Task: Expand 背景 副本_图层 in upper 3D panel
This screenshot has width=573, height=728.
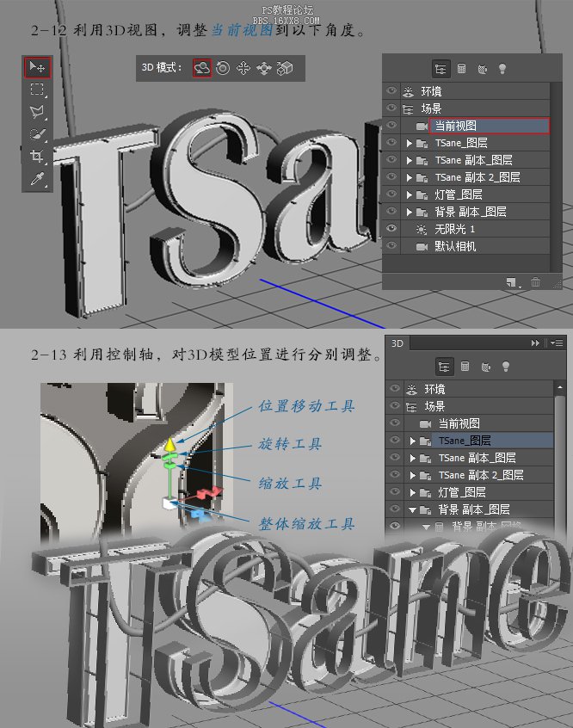Action: pos(409,212)
